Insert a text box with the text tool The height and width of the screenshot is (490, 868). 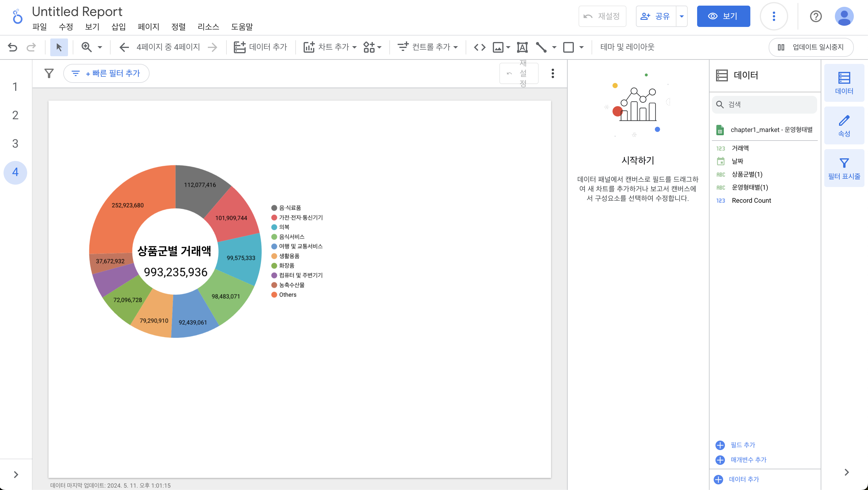pyautogui.click(x=522, y=47)
